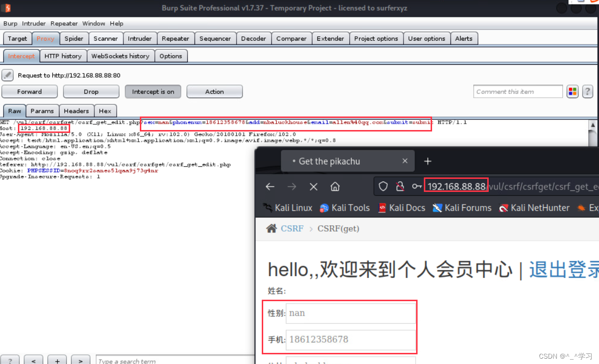This screenshot has height=364, width=599.
Task: Switch to the HTTP history tab
Action: [x=63, y=56]
